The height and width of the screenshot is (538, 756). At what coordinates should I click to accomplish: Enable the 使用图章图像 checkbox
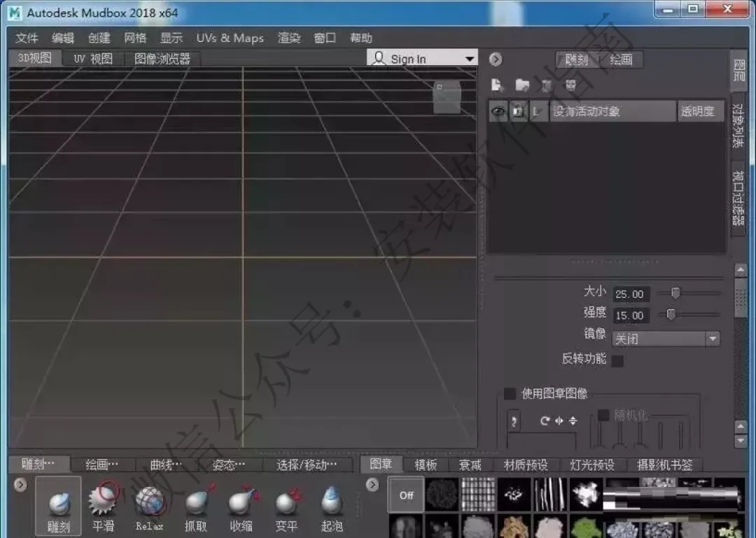pyautogui.click(x=510, y=393)
